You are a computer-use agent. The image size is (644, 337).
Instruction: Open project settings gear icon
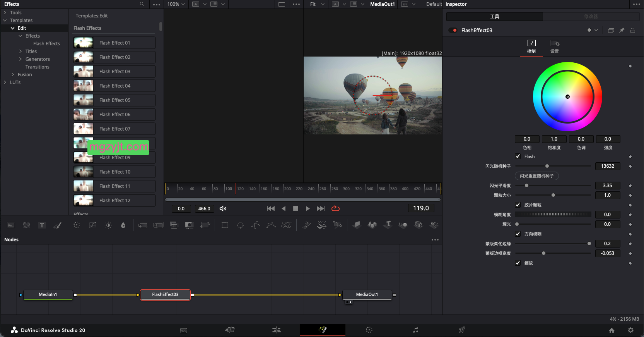point(630,330)
